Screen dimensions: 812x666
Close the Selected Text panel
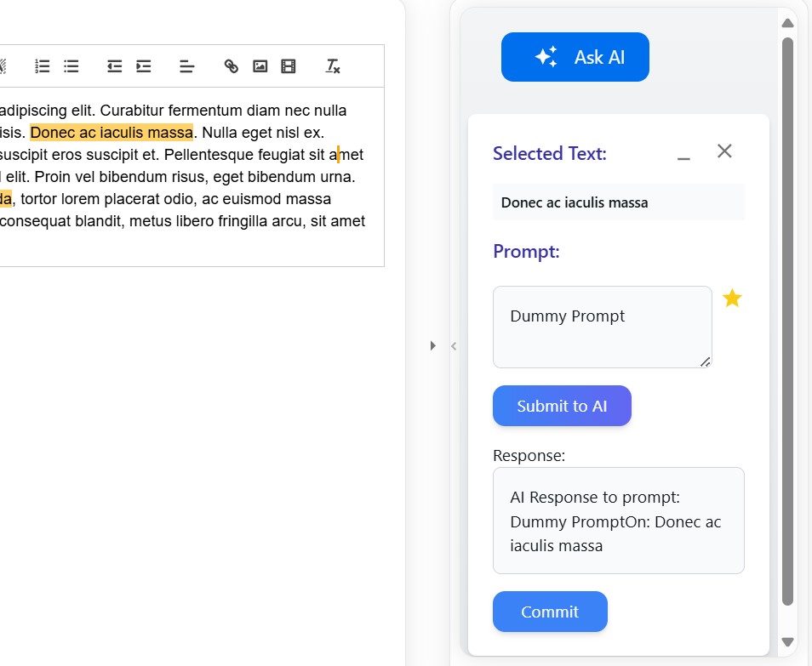724,151
